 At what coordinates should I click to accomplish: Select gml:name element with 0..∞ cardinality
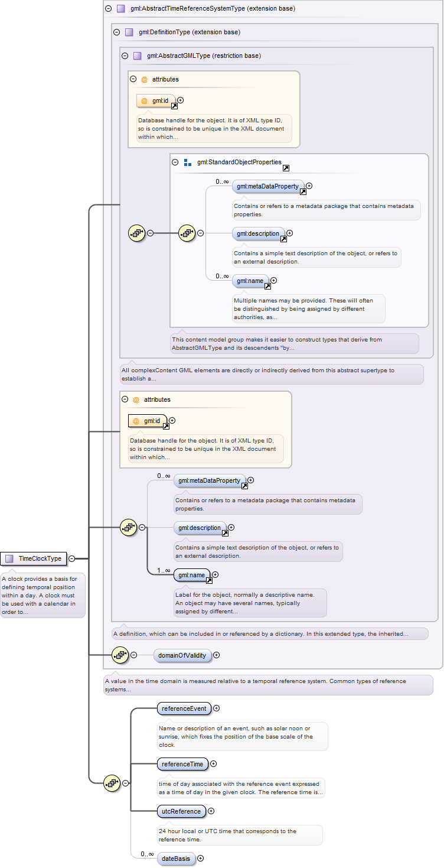coord(250,281)
